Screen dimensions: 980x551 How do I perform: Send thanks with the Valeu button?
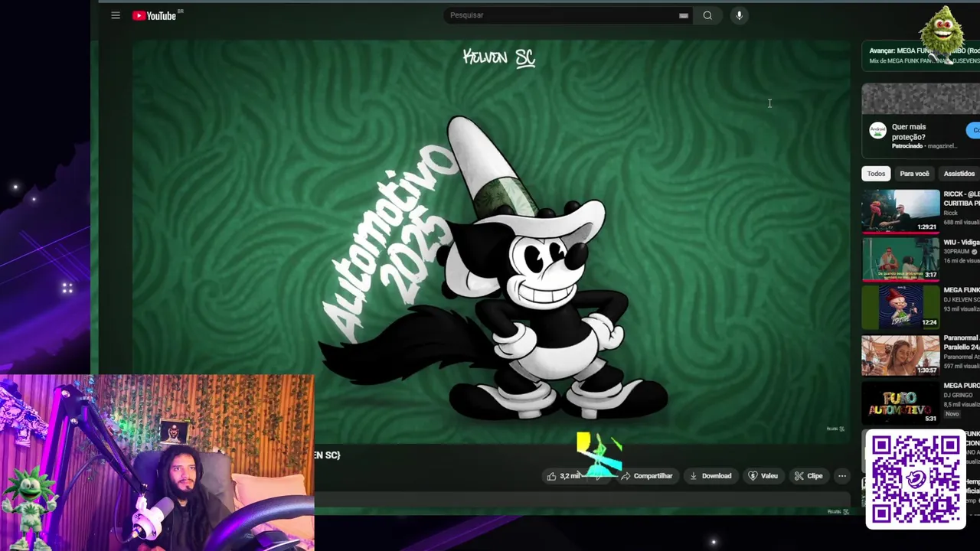[x=763, y=476]
